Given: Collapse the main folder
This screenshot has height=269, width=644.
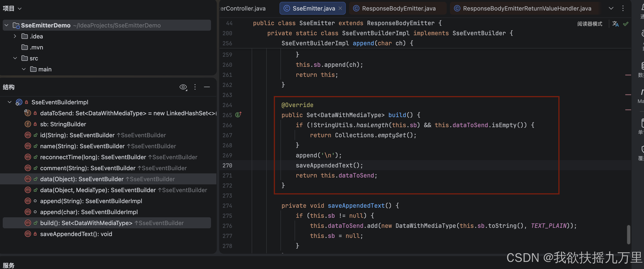Looking at the screenshot, I should [x=24, y=69].
